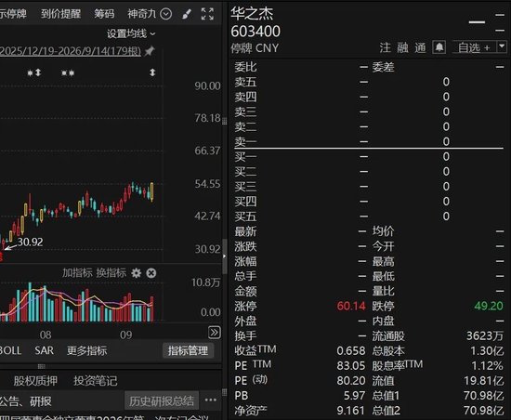Open the 到价提醒 price alert
This screenshot has width=511, height=420.
point(61,14)
